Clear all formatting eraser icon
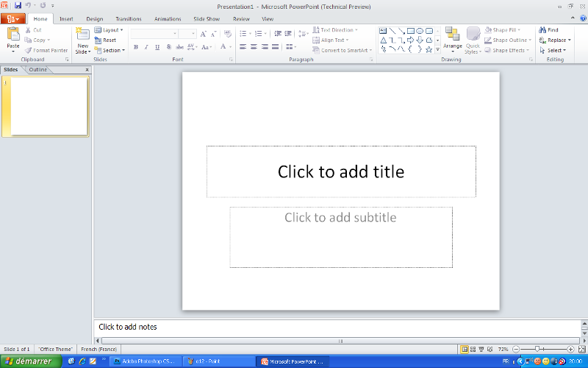Image resolution: width=588 pixels, height=368 pixels. 228,34
